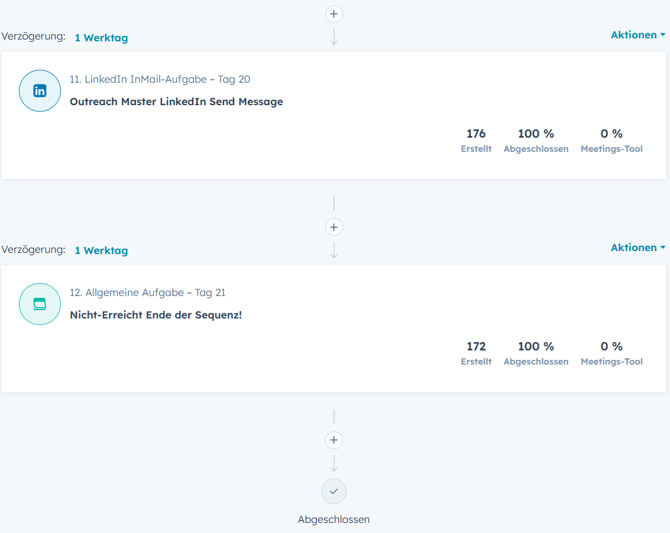
Task: Click the checkmark circle at sequence end
Action: [334, 491]
